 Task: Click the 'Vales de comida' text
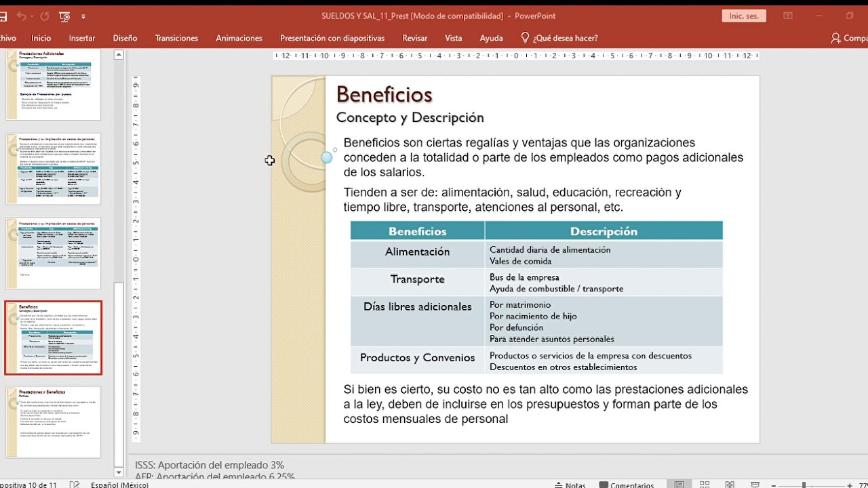tap(520, 261)
